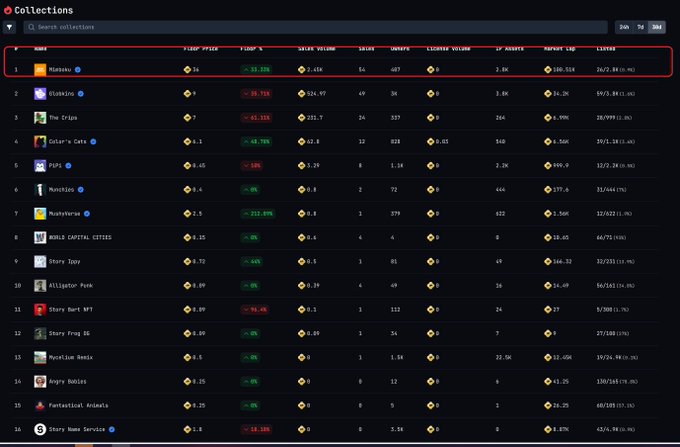Switch timeframe to 24h
The image size is (680, 447).
tap(624, 27)
